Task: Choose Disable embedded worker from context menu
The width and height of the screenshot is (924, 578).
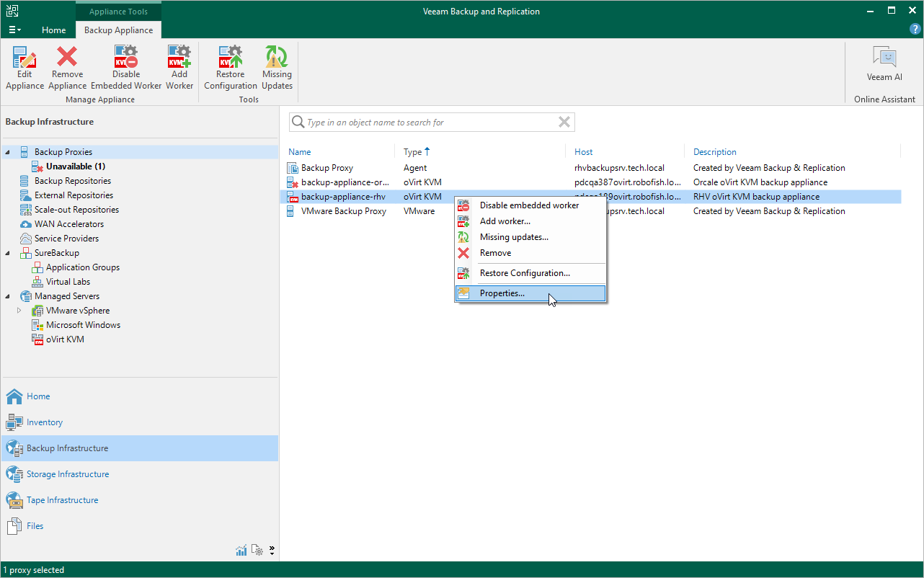Action: pos(530,205)
